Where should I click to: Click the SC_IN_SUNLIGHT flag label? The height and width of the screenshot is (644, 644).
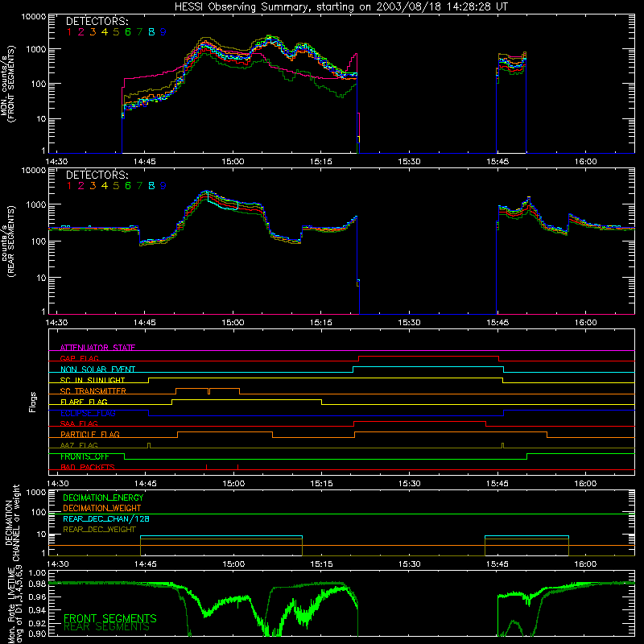tap(93, 380)
